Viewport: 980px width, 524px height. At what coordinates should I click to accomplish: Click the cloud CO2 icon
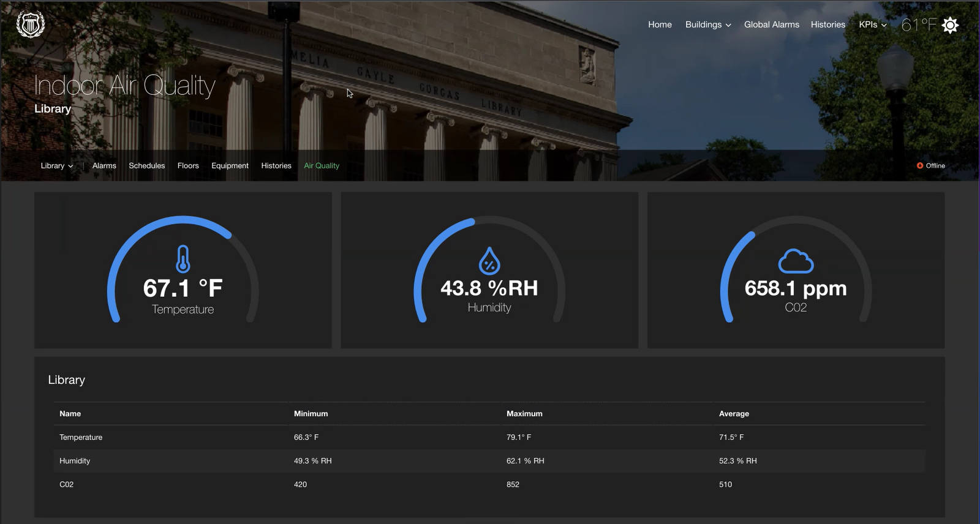click(796, 261)
